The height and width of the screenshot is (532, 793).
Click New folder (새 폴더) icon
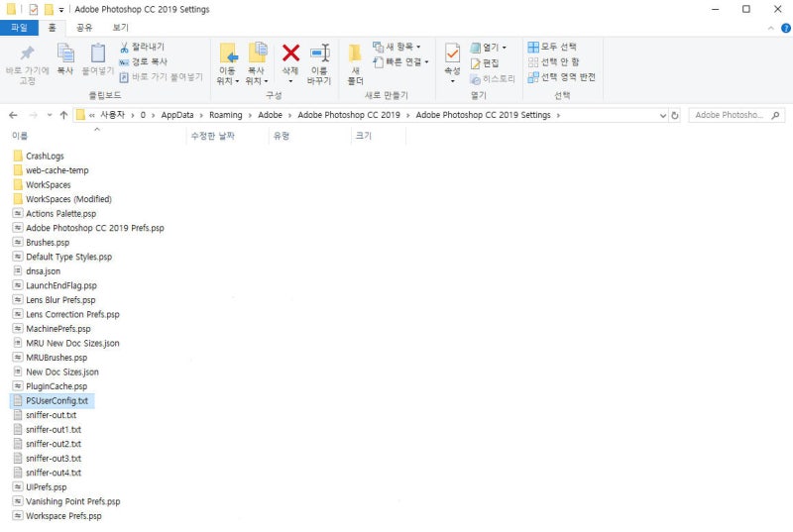coord(355,53)
